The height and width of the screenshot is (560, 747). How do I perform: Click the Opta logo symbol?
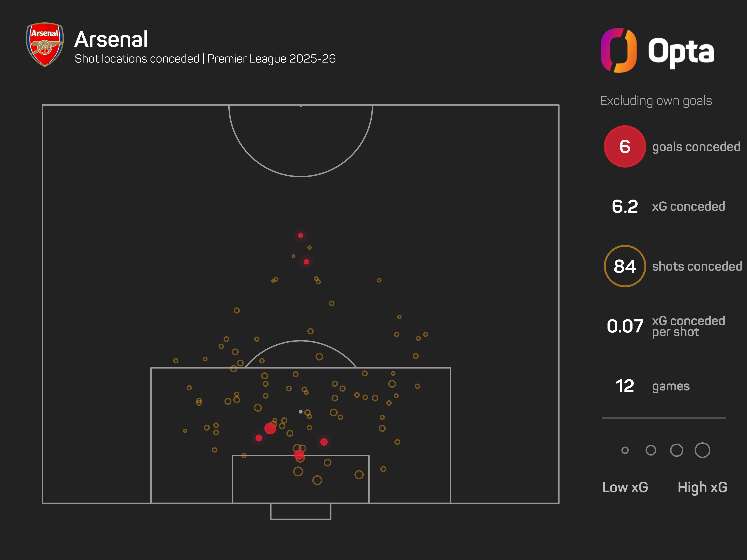618,50
